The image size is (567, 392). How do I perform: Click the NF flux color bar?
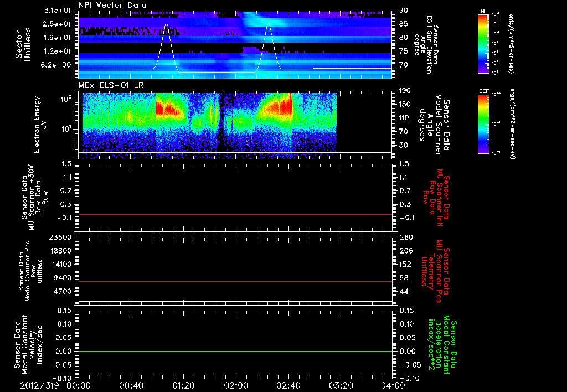point(483,43)
